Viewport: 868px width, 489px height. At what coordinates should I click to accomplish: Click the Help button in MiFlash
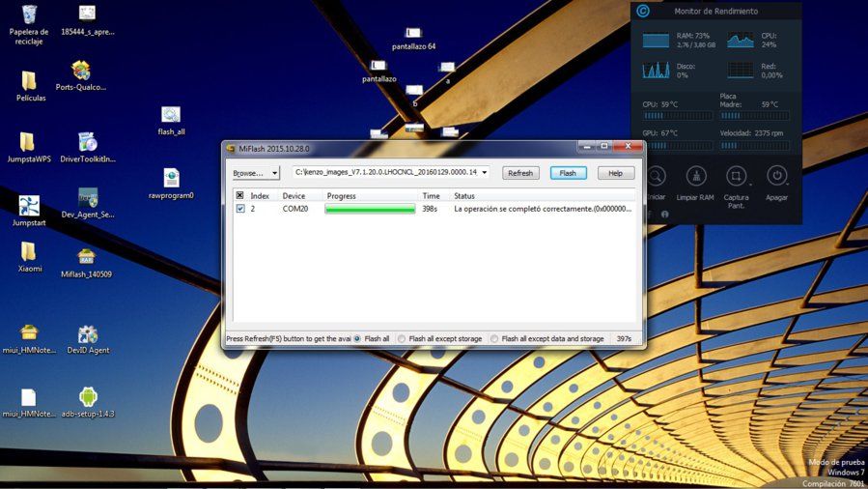(616, 173)
